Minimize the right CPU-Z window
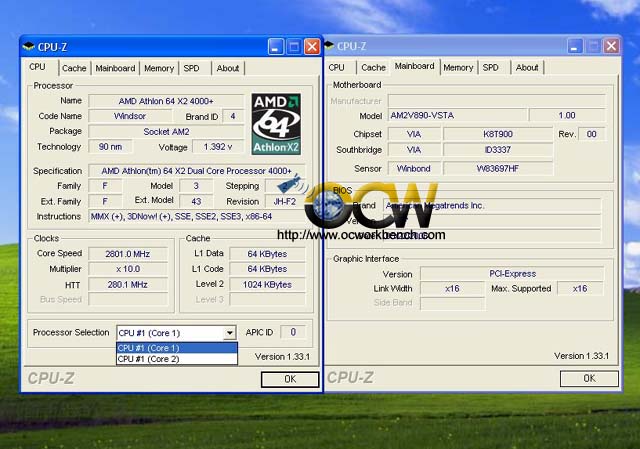 pyautogui.click(x=575, y=46)
